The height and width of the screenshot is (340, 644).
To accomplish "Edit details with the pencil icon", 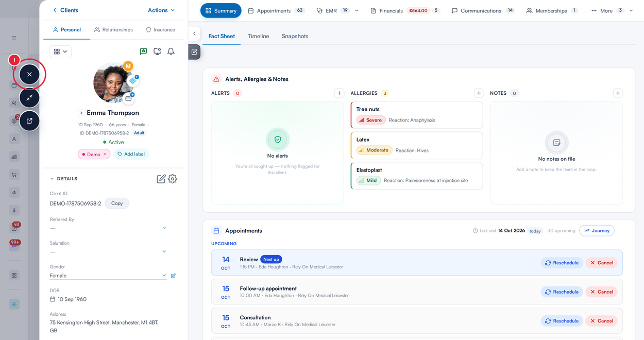I will point(161,179).
